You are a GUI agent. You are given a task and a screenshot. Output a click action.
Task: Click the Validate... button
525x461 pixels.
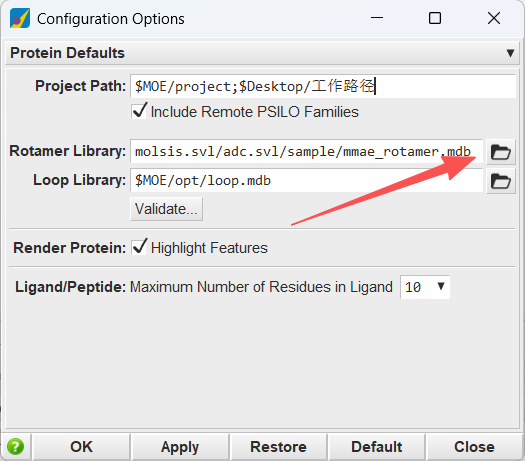(x=166, y=209)
